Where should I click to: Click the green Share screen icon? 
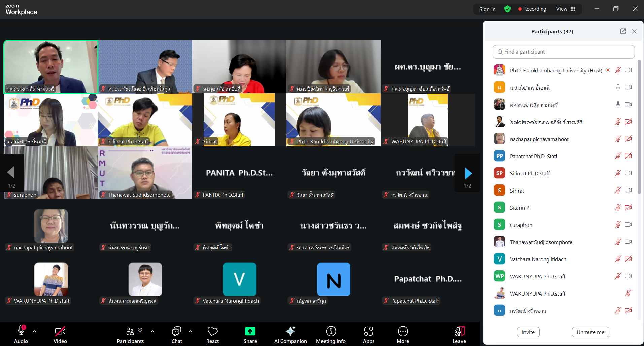(x=250, y=332)
